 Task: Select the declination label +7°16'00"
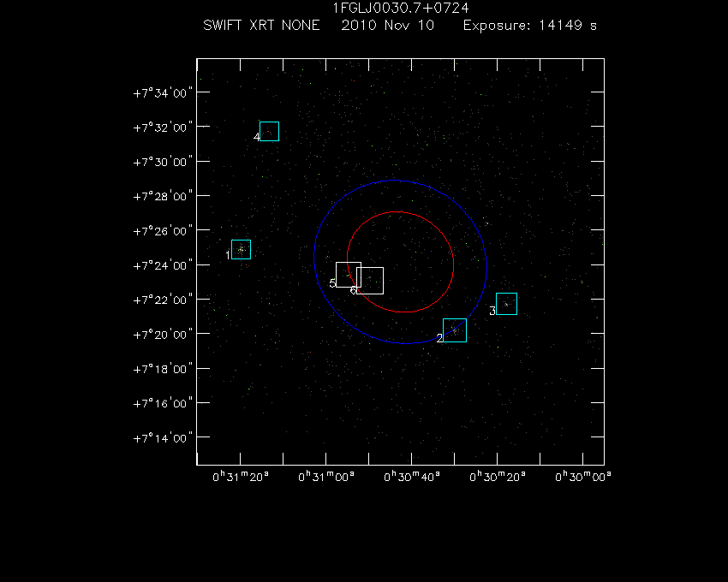click(163, 404)
